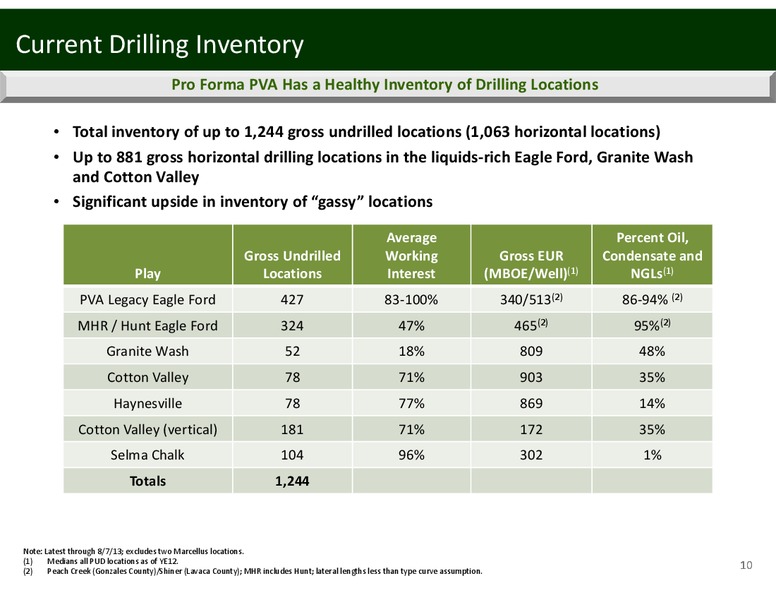Select the 324 locations cell
The image size is (776, 600).
(292, 326)
